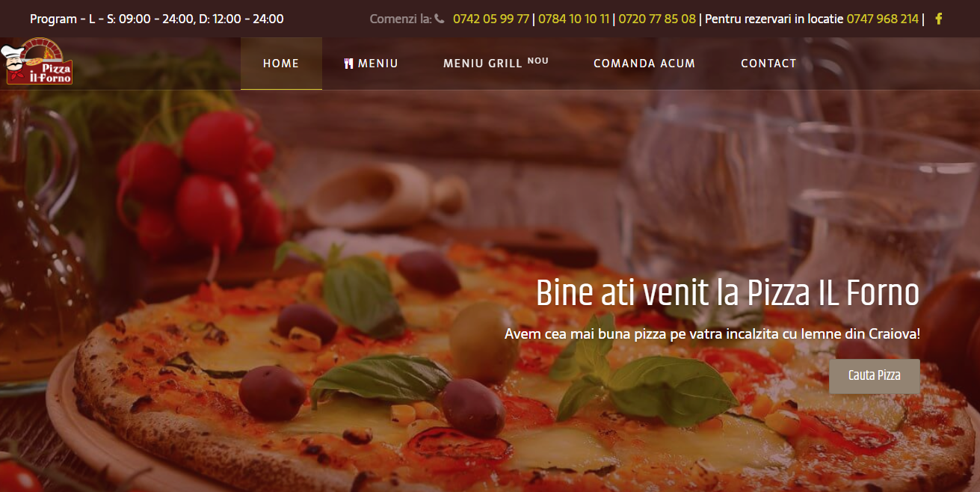The width and height of the screenshot is (980, 492).
Task: Select COMANDA ACUM in the navigation
Action: pyautogui.click(x=644, y=64)
